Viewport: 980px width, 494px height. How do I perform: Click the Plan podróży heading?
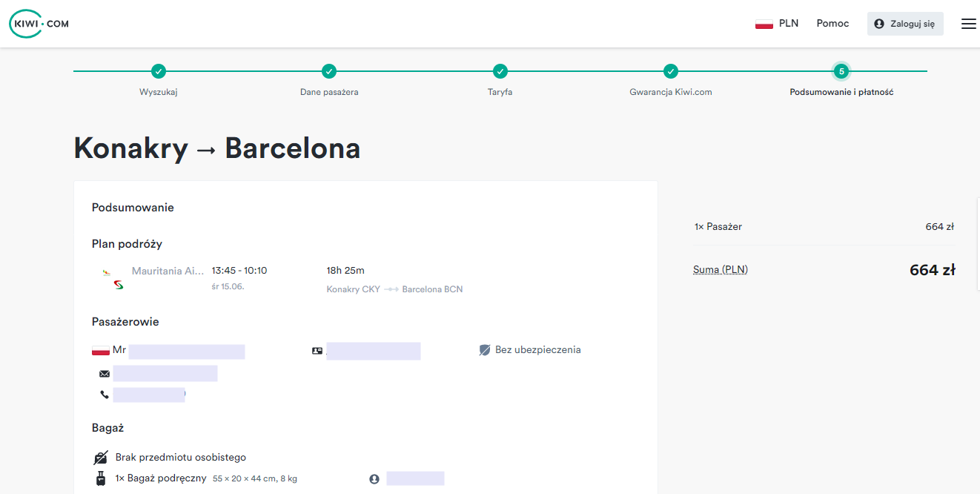pos(127,244)
